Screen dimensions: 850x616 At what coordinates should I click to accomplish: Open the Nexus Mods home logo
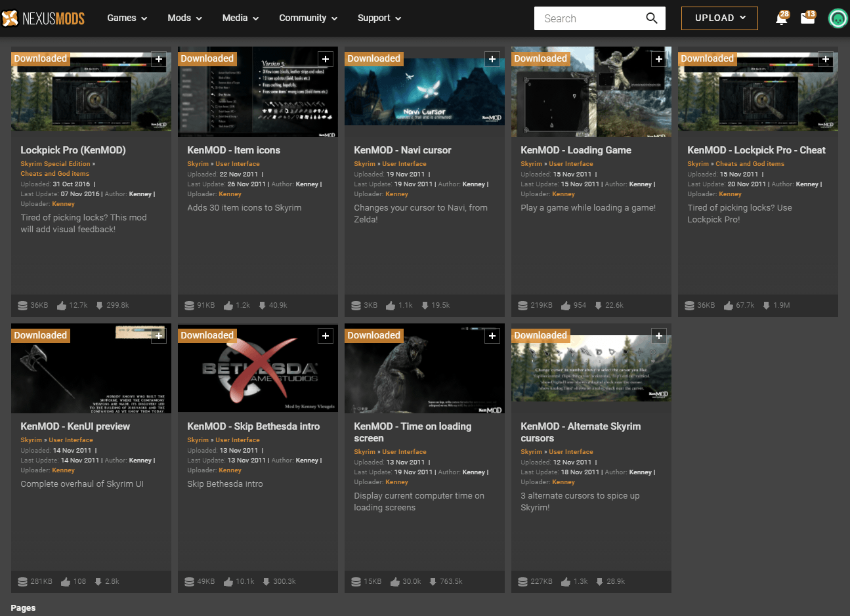(43, 18)
